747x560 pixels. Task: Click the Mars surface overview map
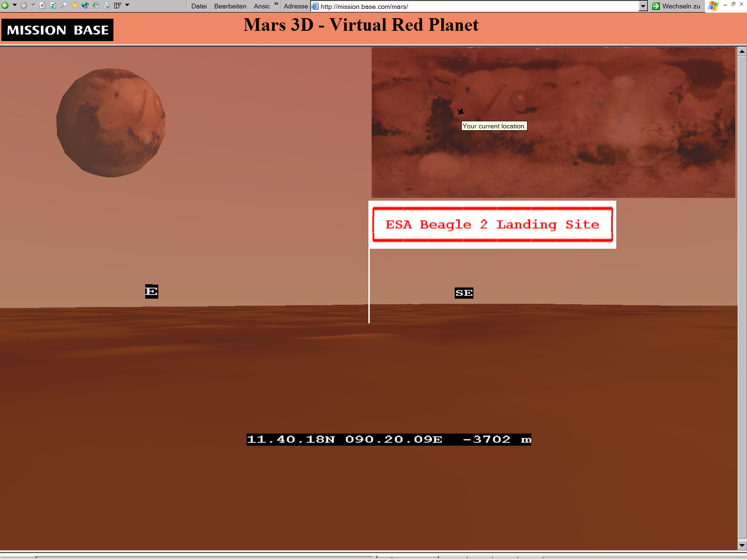pos(553,122)
